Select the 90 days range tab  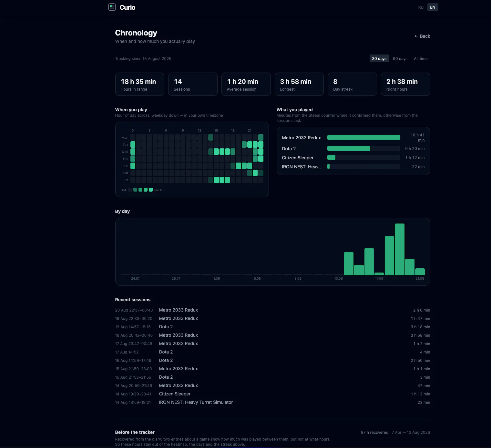[x=400, y=58]
